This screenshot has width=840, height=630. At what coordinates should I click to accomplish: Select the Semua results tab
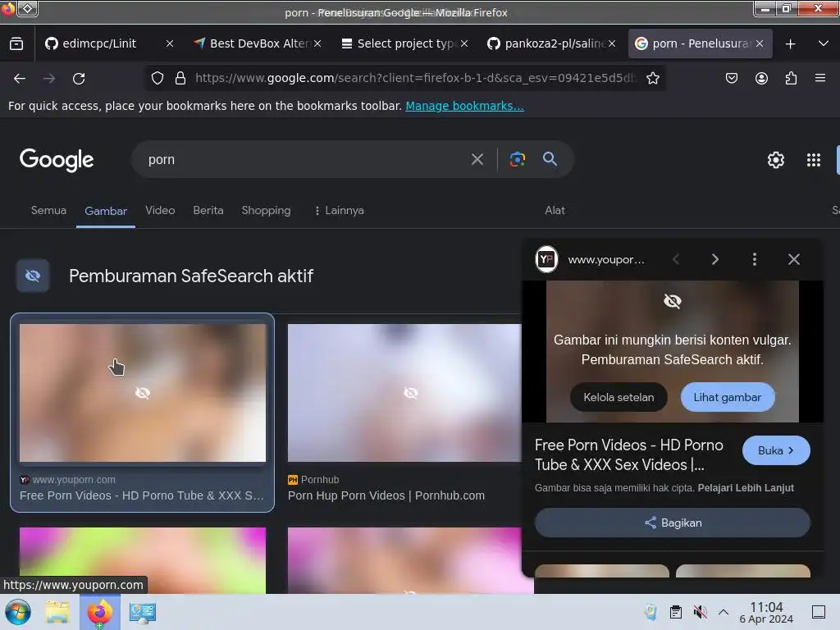(48, 211)
